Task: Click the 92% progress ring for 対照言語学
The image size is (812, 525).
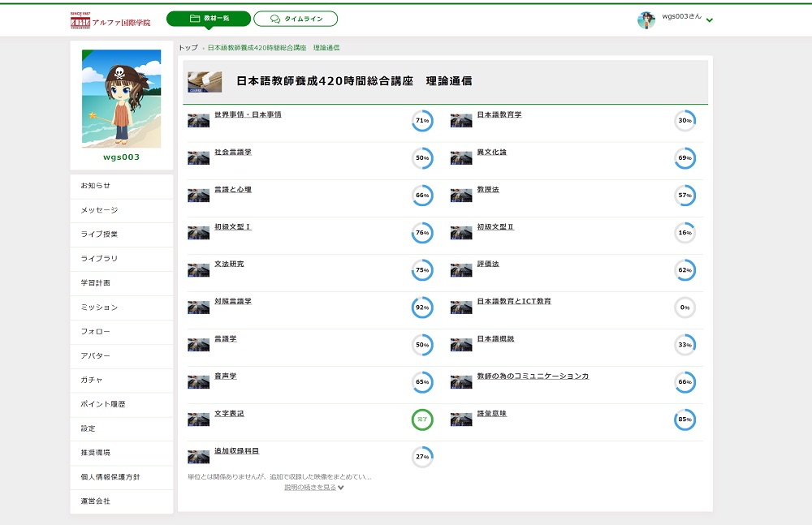Action: [x=422, y=308]
